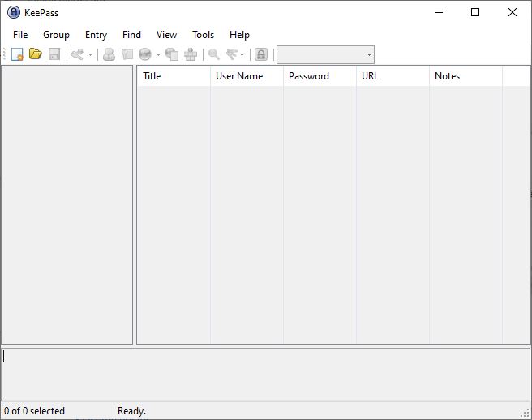This screenshot has height=420, width=532.
Task: Sort by the Title column header
Action: [174, 76]
